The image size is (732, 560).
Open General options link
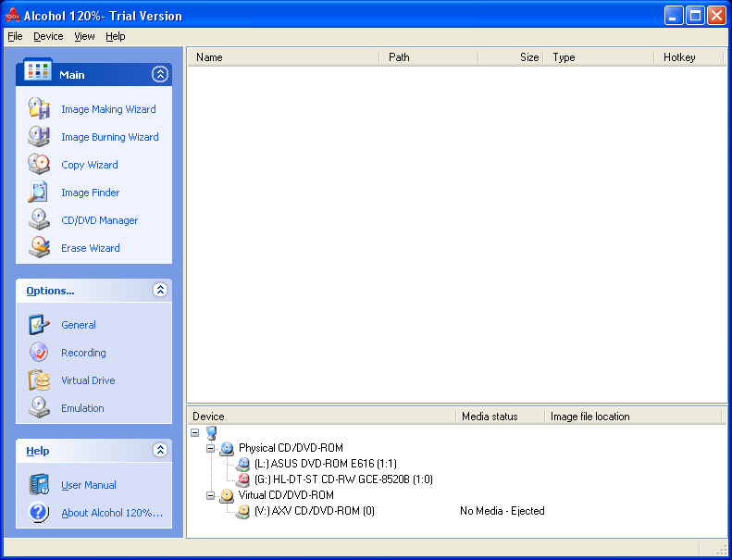(x=79, y=325)
